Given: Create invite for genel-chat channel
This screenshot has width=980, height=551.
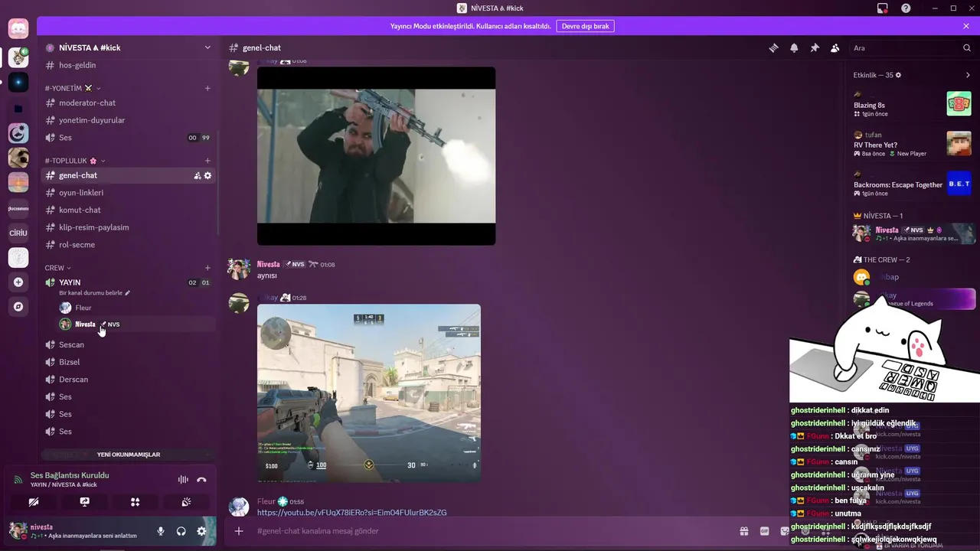Looking at the screenshot, I should pos(198,175).
